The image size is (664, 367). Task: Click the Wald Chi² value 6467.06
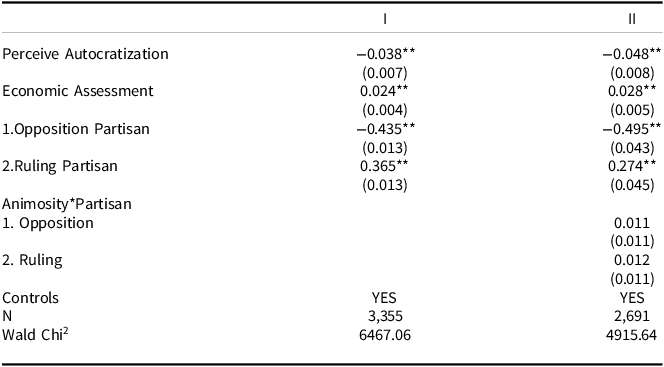(x=385, y=335)
